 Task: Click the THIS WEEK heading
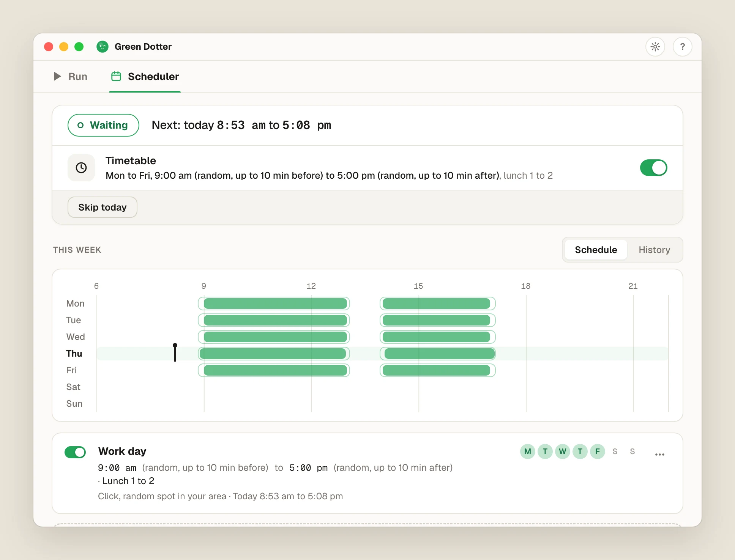[77, 250]
